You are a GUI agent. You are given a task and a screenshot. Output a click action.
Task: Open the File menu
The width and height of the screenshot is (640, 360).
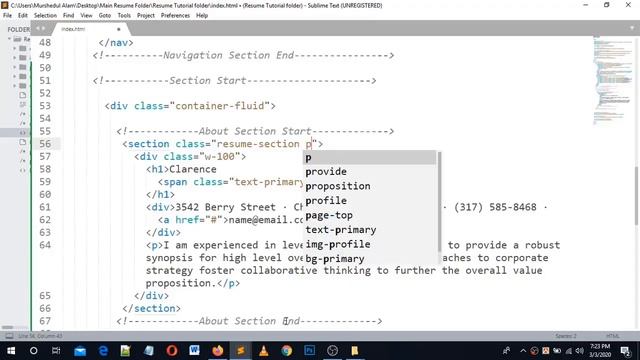click(x=7, y=16)
